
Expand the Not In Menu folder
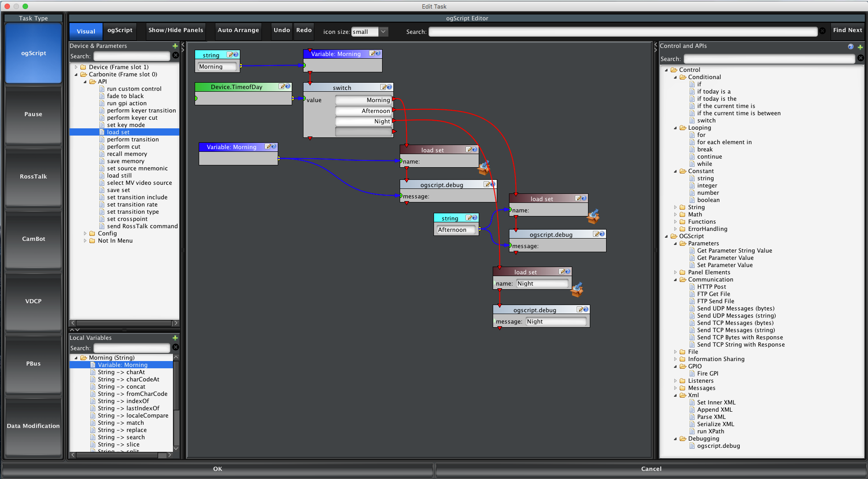tap(85, 241)
